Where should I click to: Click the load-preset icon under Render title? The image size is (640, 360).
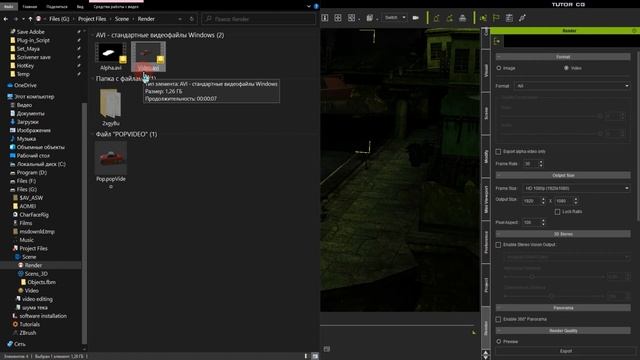coord(497,41)
